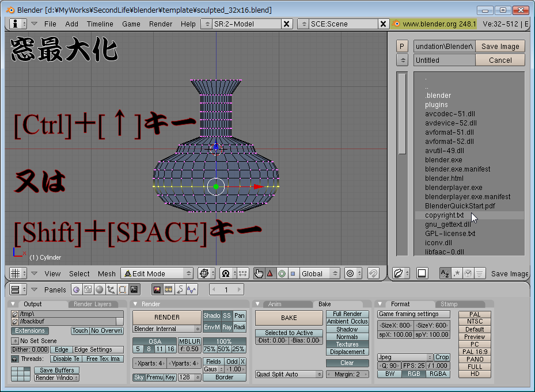Open the viewport draw type cube icon
Viewport: 535px width, 392px height.
click(206, 273)
